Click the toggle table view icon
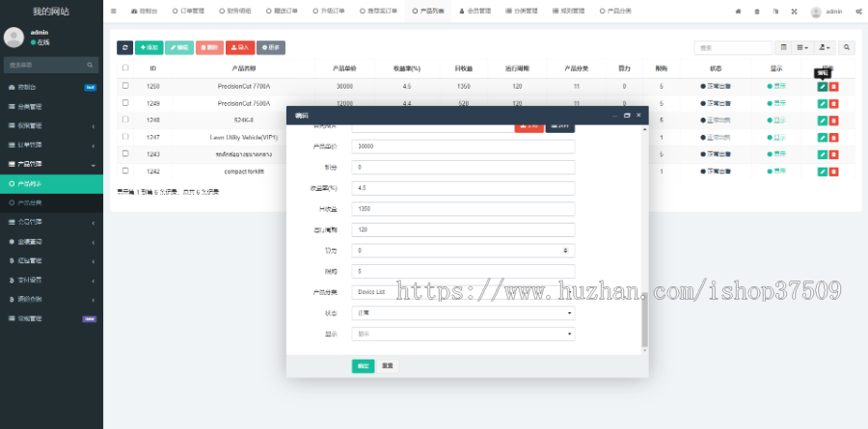 click(783, 48)
